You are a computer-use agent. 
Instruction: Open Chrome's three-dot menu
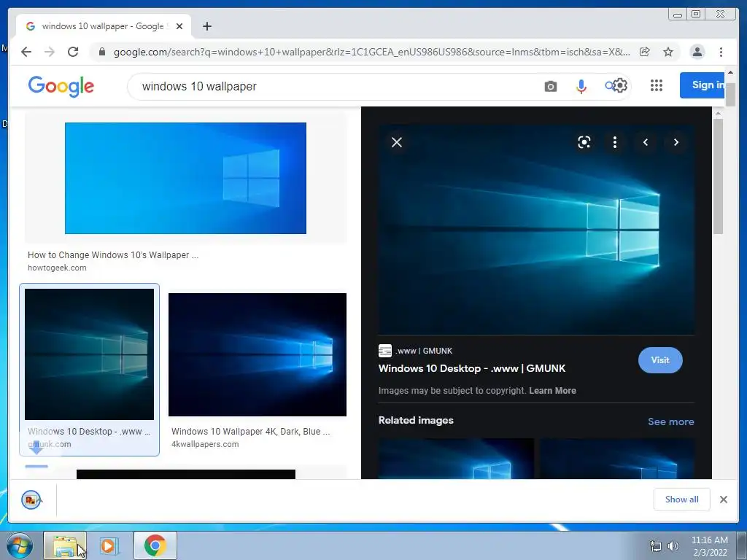(721, 52)
